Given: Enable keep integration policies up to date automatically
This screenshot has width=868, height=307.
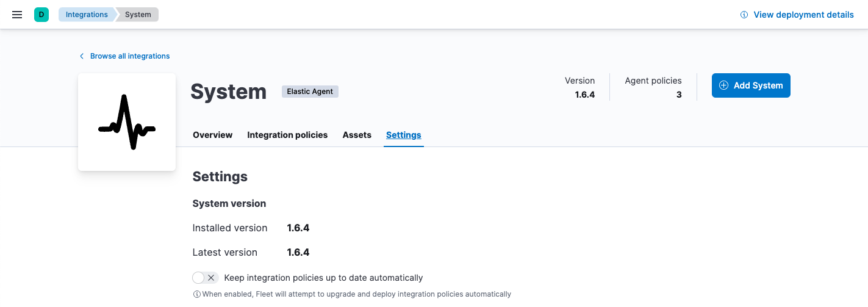Looking at the screenshot, I should pos(205,278).
